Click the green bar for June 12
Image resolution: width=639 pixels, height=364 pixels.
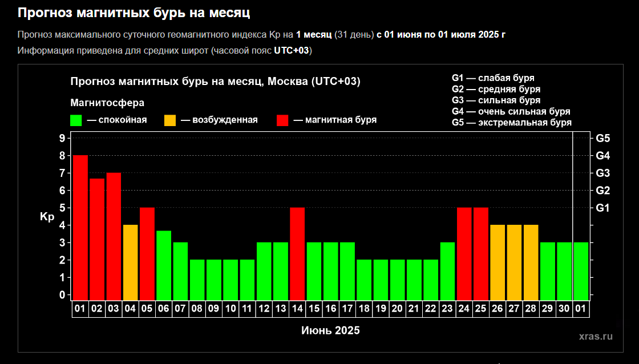tap(264, 272)
